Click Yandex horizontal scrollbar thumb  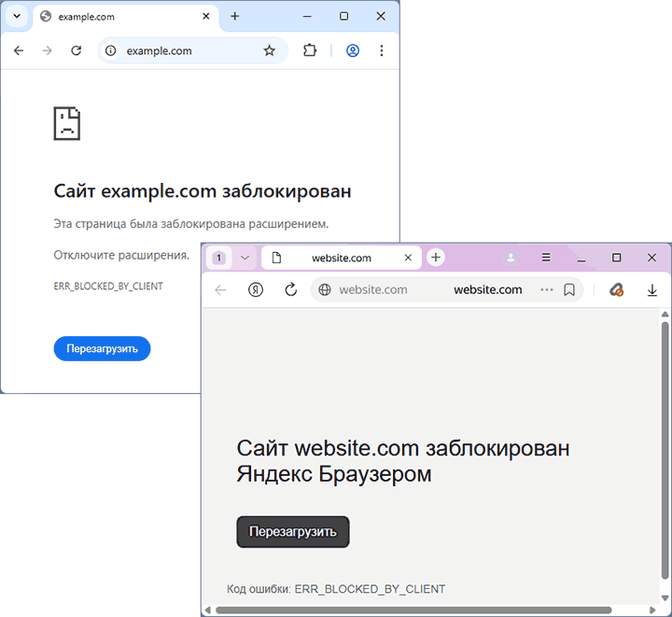pyautogui.click(x=413, y=610)
